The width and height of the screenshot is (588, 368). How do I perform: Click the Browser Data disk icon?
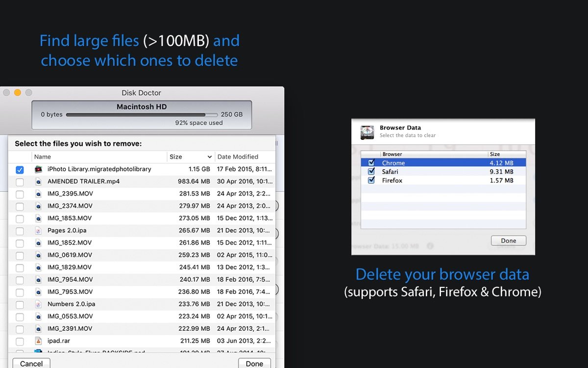pos(367,132)
